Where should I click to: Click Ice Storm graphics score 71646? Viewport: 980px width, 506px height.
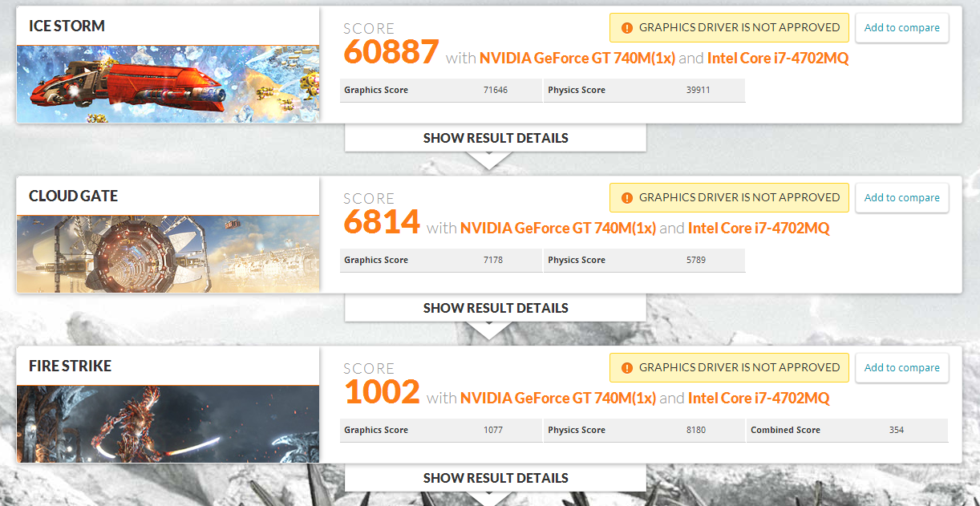click(496, 90)
